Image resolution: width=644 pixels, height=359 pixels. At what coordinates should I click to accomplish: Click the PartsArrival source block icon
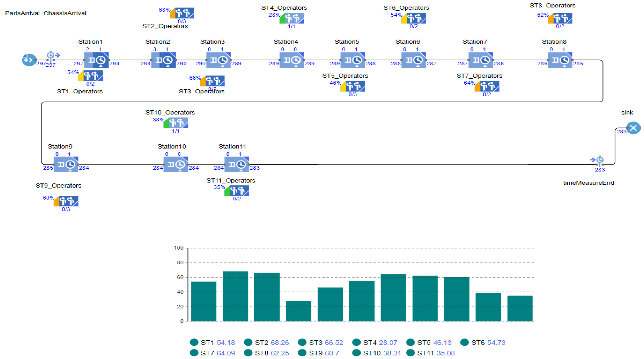pyautogui.click(x=29, y=60)
